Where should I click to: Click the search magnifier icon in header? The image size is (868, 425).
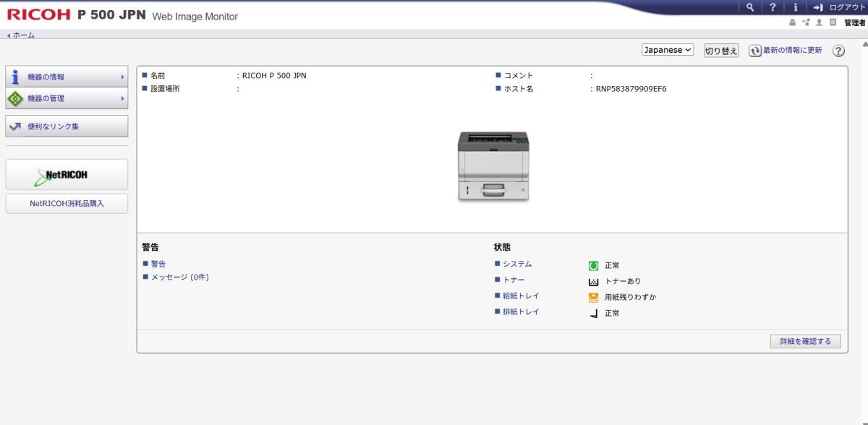750,7
